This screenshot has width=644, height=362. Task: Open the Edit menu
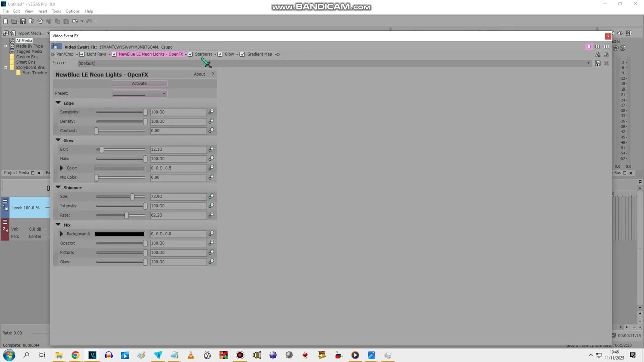(x=17, y=11)
